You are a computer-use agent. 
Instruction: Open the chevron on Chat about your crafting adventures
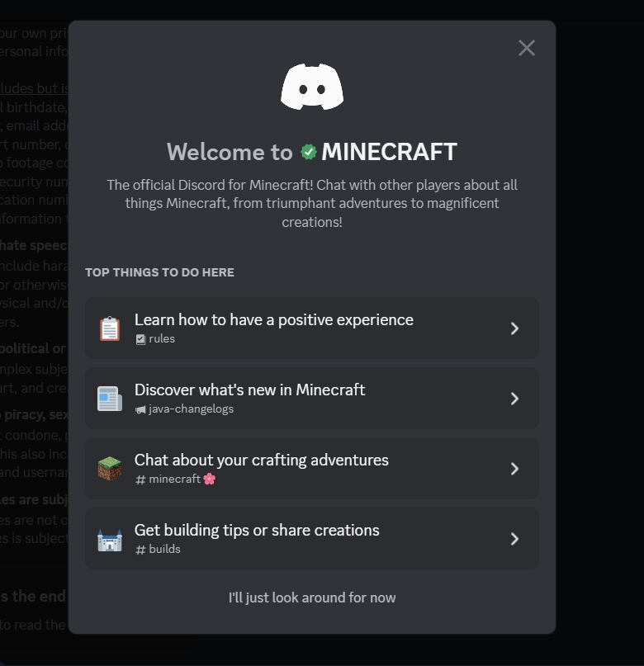[x=514, y=469]
